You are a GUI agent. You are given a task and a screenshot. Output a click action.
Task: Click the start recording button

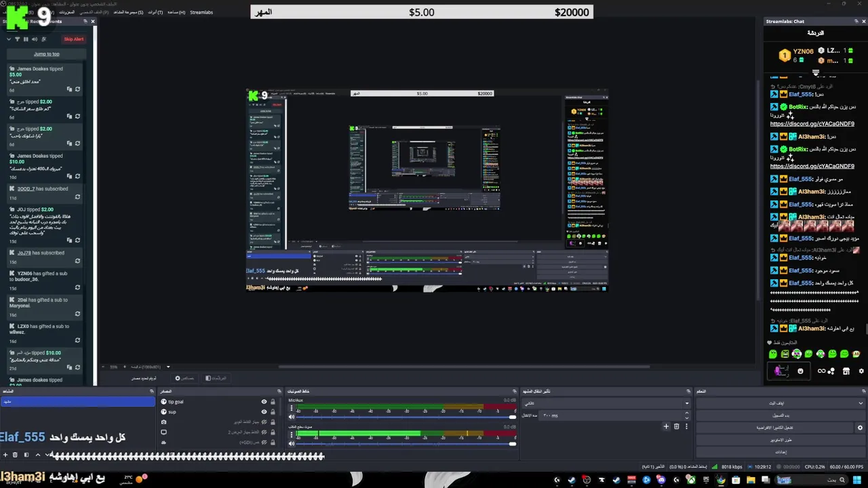pyautogui.click(x=781, y=415)
